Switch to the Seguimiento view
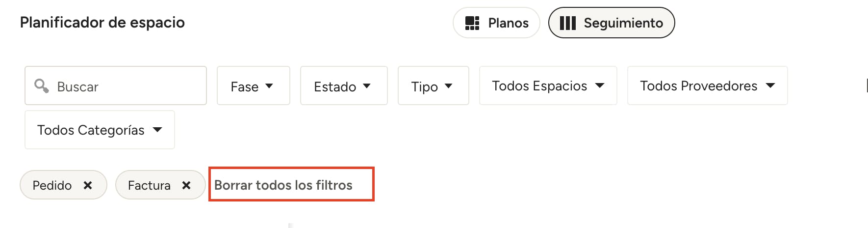The image size is (868, 228). (612, 23)
